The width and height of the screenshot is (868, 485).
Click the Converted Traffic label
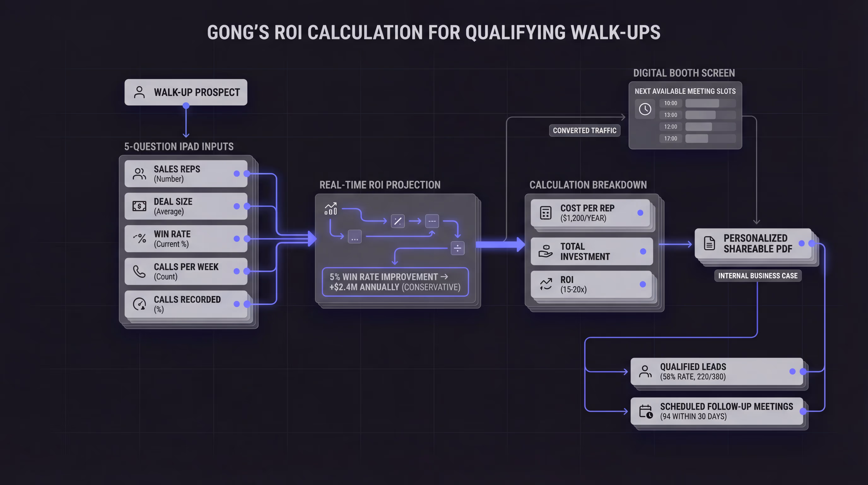coord(584,131)
